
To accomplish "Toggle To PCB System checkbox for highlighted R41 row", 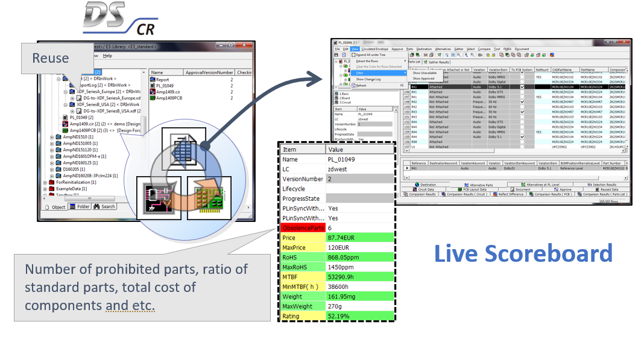I will click(522, 87).
